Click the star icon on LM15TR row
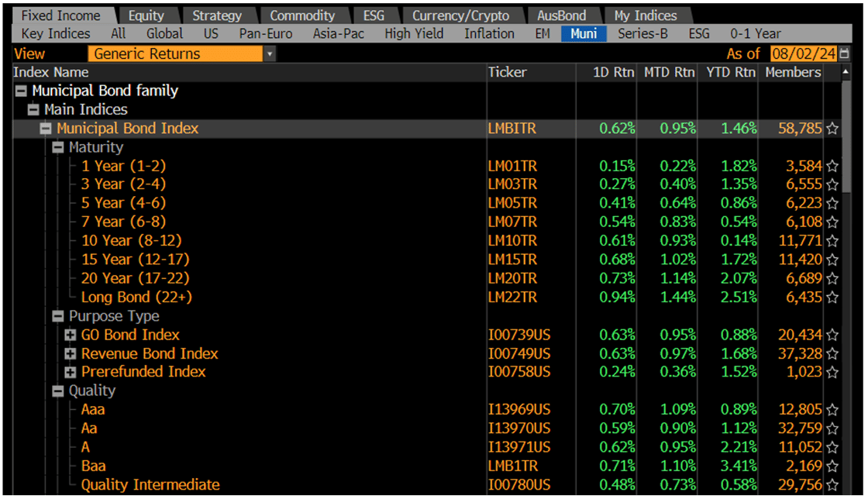Viewport: 868px width, 499px height. pyautogui.click(x=832, y=260)
